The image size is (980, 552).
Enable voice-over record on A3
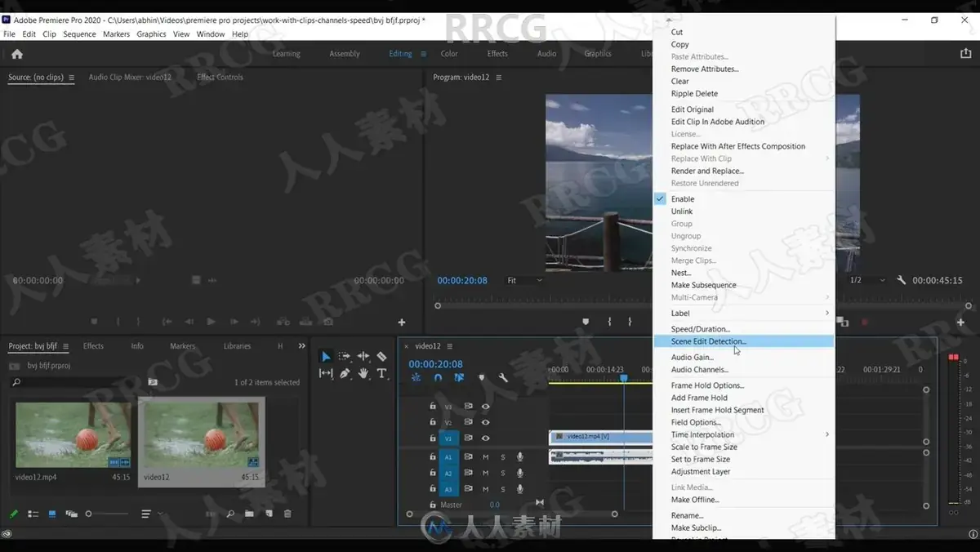tap(519, 489)
